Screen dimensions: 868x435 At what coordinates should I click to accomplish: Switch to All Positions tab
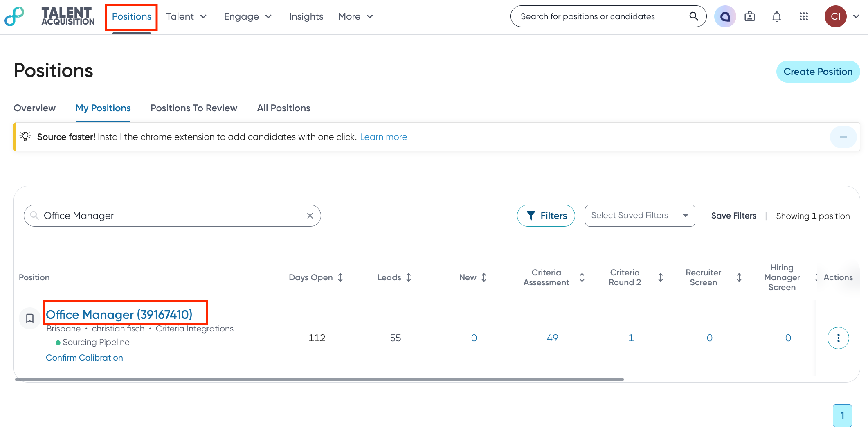point(283,108)
